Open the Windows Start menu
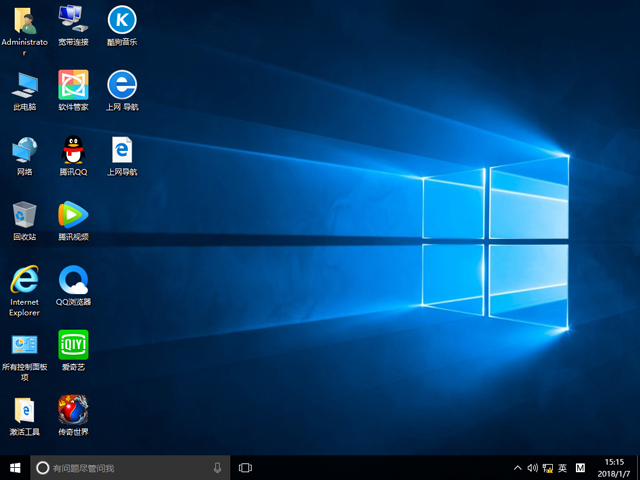 click(15, 467)
